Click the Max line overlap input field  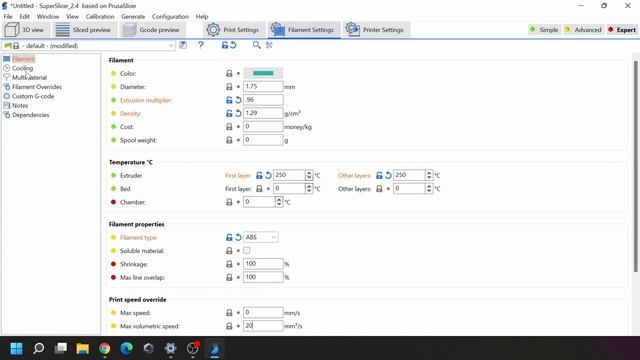(263, 277)
